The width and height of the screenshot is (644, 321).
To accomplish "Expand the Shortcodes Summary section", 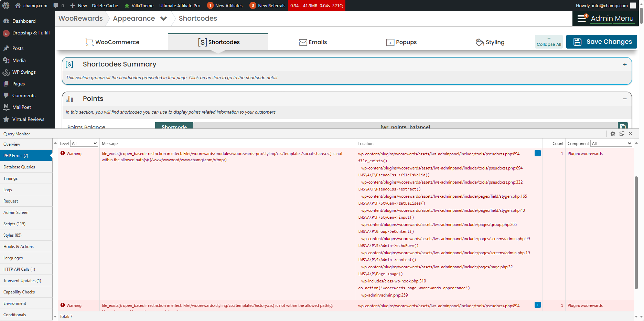I will click(x=625, y=64).
